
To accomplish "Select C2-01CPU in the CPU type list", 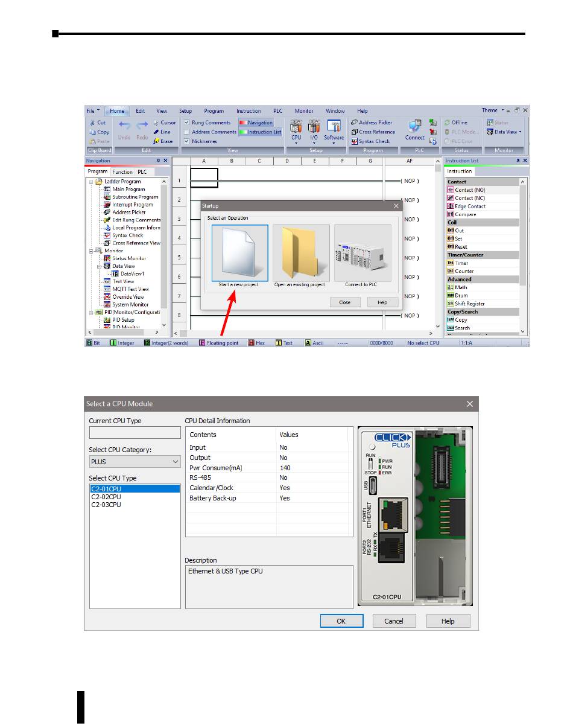I will coord(135,489).
